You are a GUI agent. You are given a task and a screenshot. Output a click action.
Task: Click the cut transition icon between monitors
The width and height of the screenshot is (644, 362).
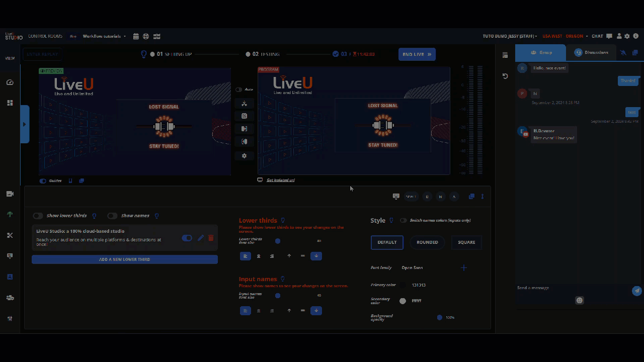(244, 104)
